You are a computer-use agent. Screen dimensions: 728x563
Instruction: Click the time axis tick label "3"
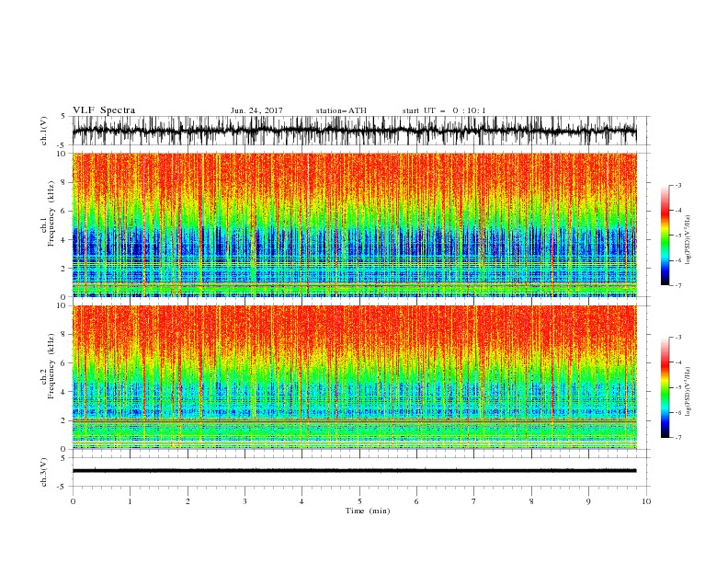[x=245, y=501]
